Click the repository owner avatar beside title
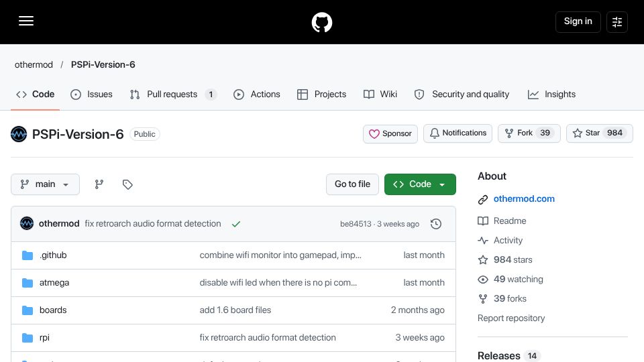This screenshot has width=644, height=362. click(x=19, y=134)
